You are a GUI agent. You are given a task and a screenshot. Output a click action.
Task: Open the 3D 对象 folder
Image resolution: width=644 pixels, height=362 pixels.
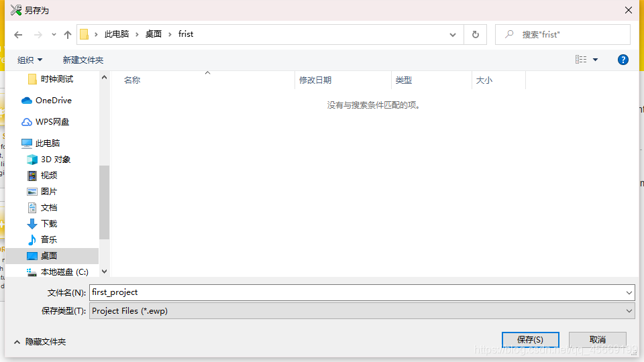coord(49,160)
